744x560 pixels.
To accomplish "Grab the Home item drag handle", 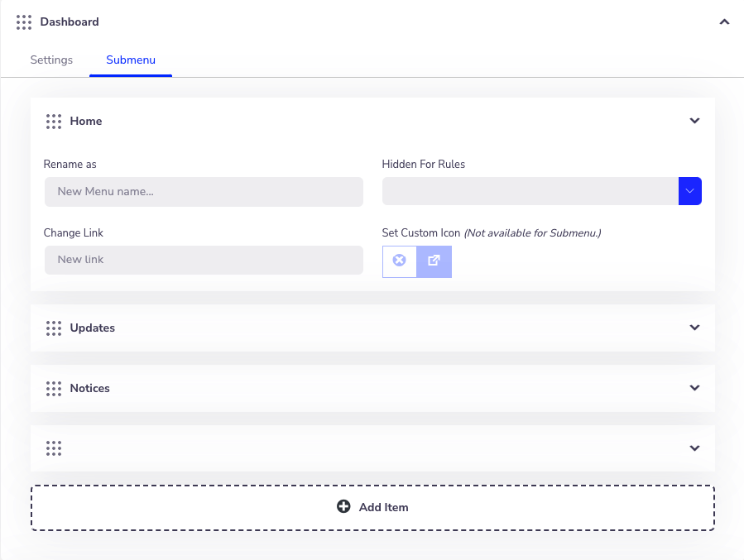I will coord(54,122).
